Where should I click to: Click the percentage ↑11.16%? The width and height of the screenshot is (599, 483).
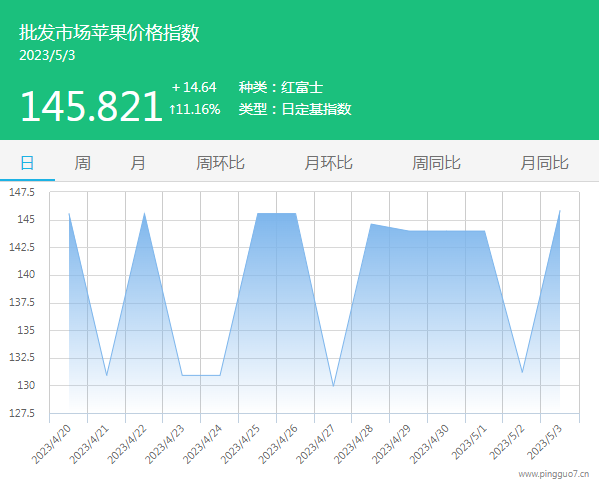pos(195,109)
